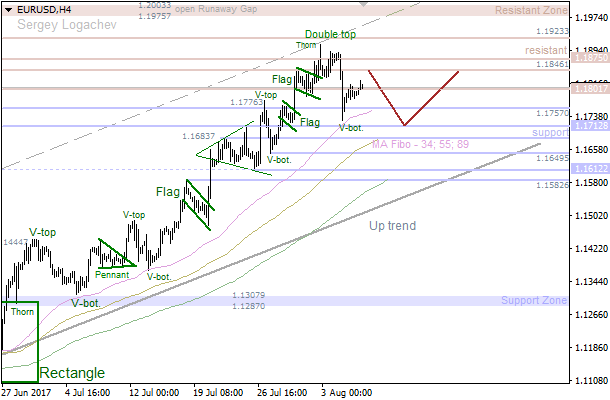Select the open Runaway Gap label
This screenshot has height=400, width=610.
pos(214,6)
